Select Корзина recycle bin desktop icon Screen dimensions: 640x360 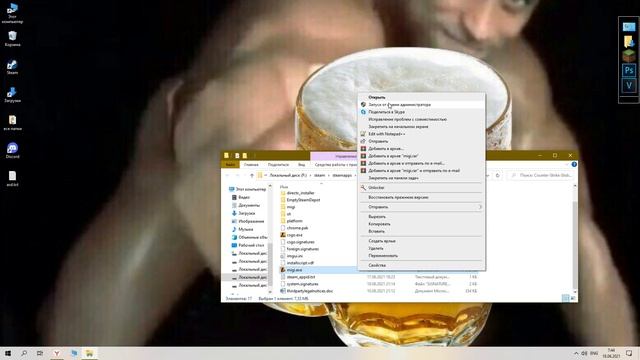click(x=12, y=39)
